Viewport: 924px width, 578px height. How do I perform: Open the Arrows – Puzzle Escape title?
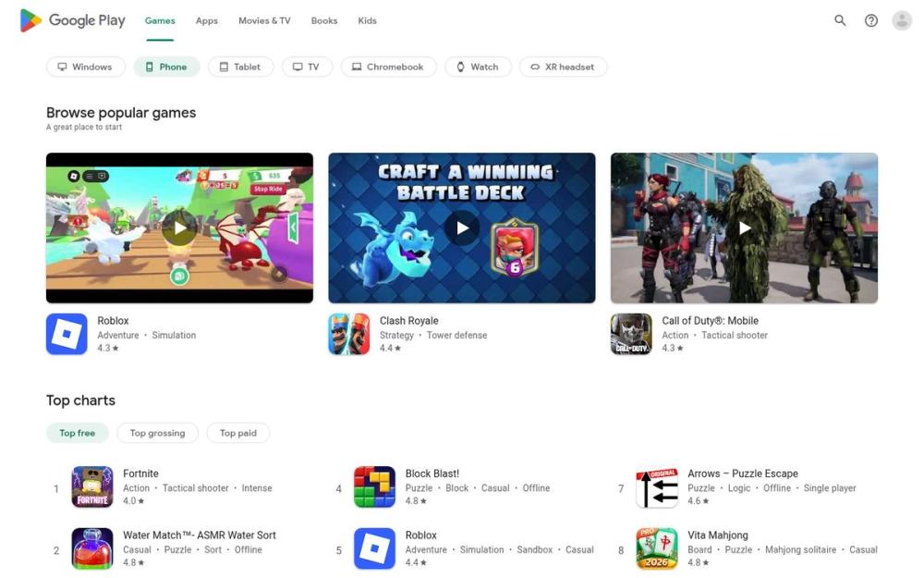[x=743, y=473]
